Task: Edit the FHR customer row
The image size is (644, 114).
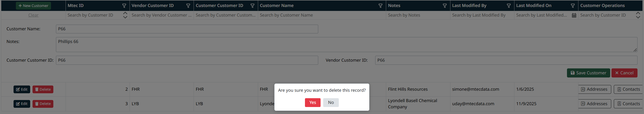Action: pos(22,89)
